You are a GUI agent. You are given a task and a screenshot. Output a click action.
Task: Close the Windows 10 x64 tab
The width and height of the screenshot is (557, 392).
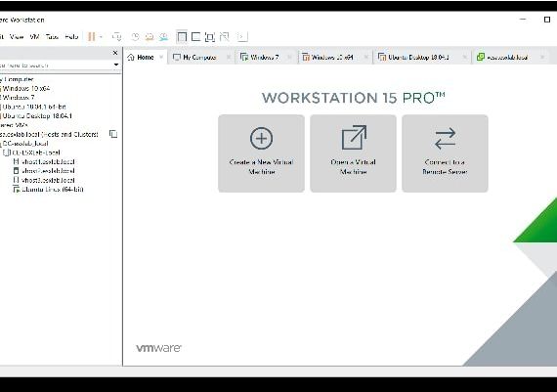click(x=365, y=58)
